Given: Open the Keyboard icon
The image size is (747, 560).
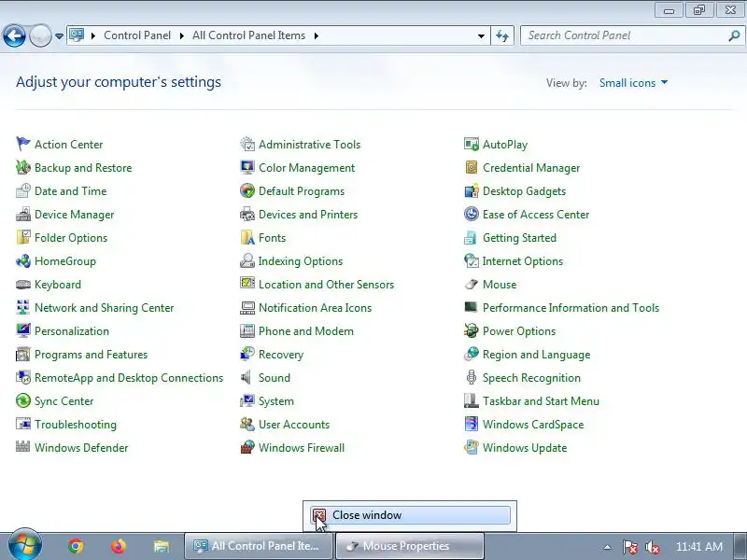Looking at the screenshot, I should (x=22, y=285).
